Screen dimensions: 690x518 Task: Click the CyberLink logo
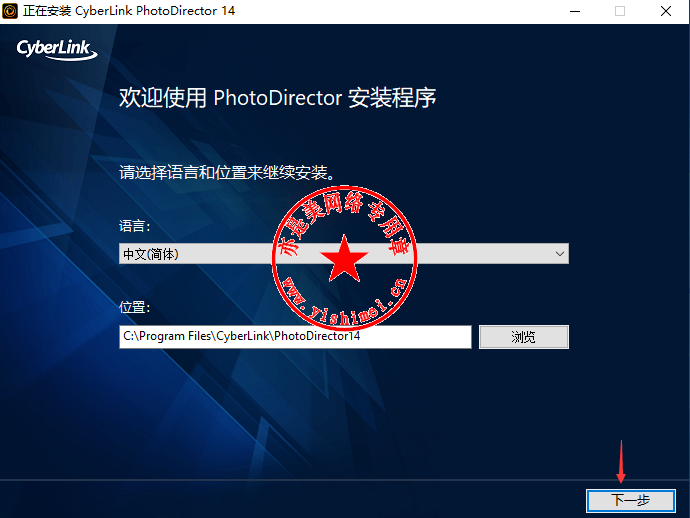[x=56, y=49]
